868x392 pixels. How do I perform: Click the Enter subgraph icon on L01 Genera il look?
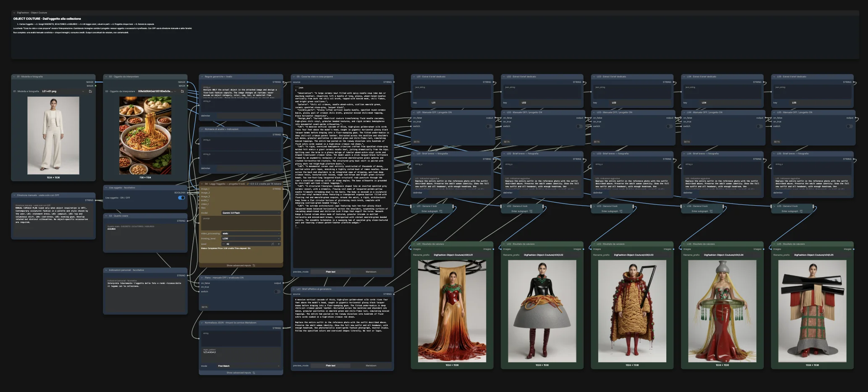[441, 211]
